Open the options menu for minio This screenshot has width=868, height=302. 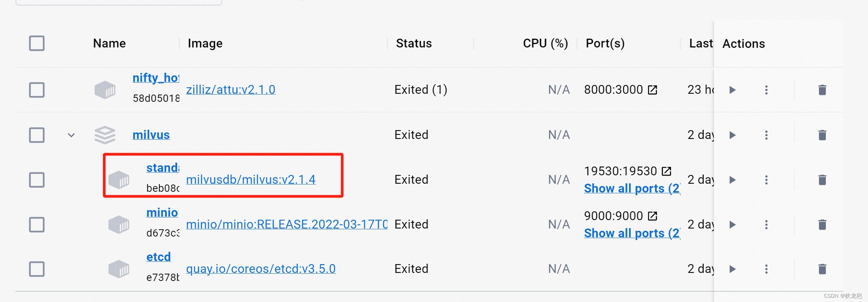click(766, 225)
